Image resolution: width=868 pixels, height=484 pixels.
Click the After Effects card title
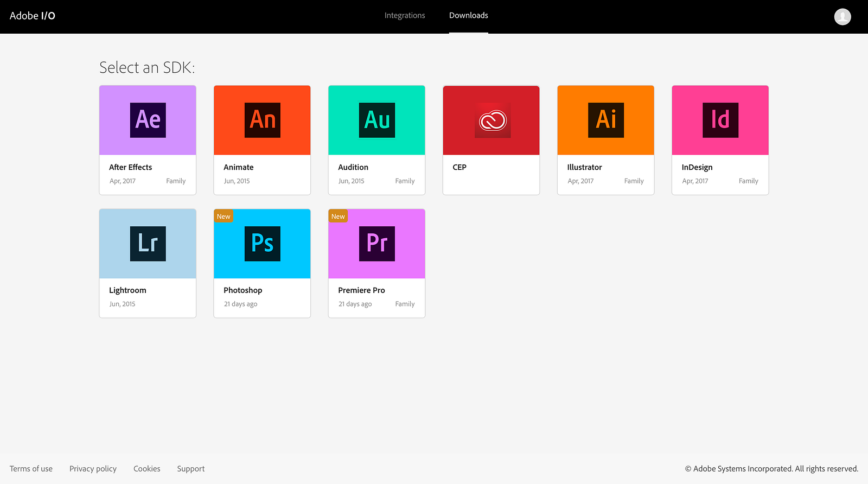(131, 167)
